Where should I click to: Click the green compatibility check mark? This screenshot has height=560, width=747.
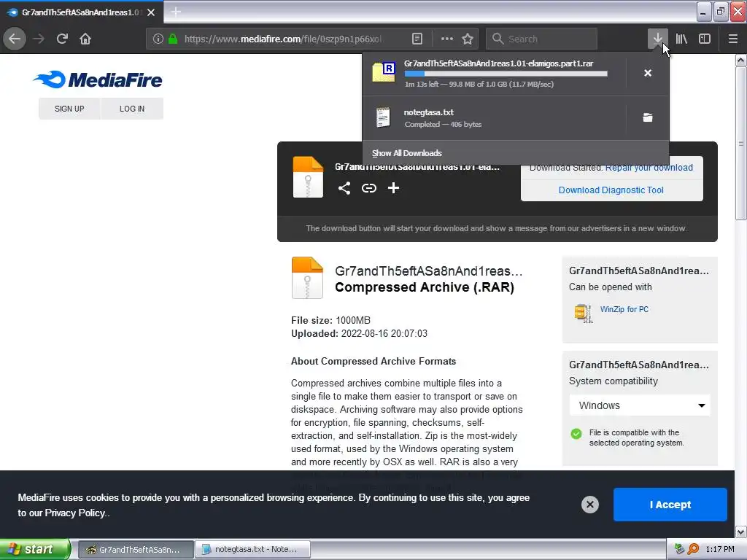pos(576,433)
